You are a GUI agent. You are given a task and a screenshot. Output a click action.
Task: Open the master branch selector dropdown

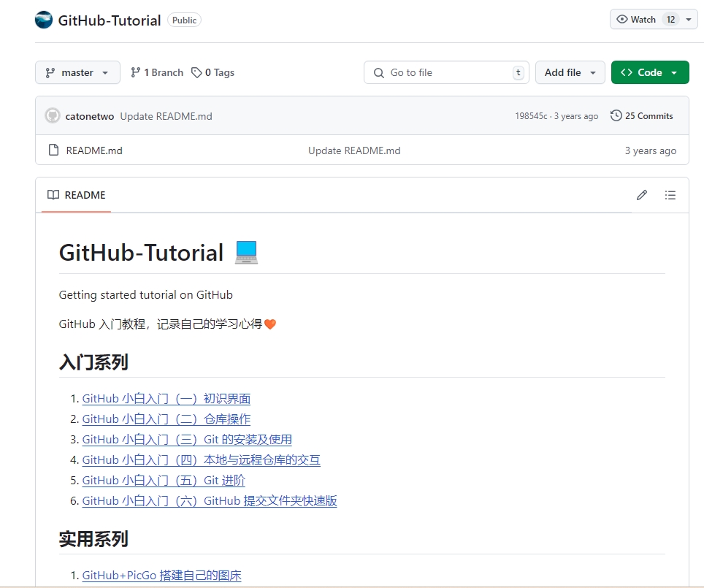tap(77, 72)
